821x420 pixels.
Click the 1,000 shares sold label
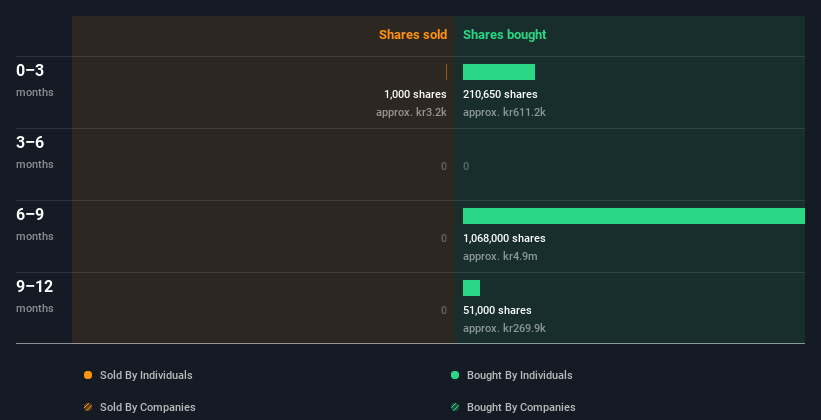click(415, 95)
